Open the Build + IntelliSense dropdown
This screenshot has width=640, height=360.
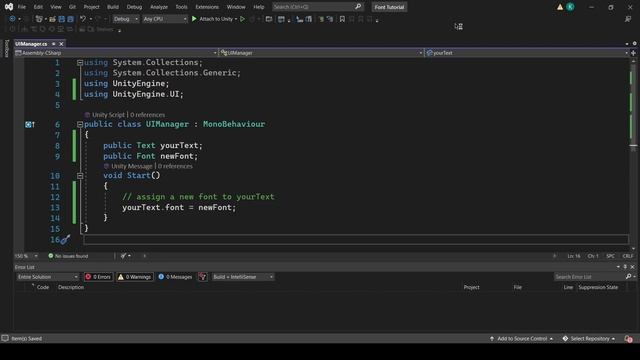click(x=243, y=277)
